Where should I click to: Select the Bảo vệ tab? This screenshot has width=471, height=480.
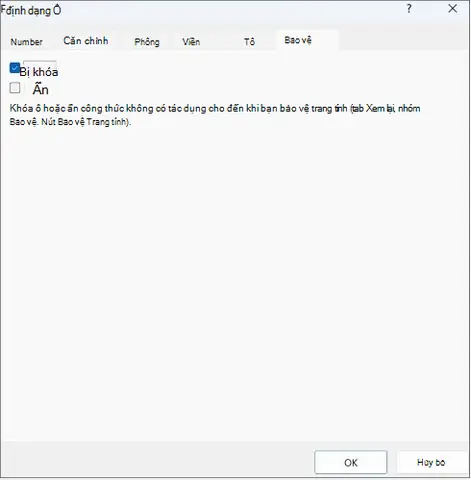click(298, 40)
